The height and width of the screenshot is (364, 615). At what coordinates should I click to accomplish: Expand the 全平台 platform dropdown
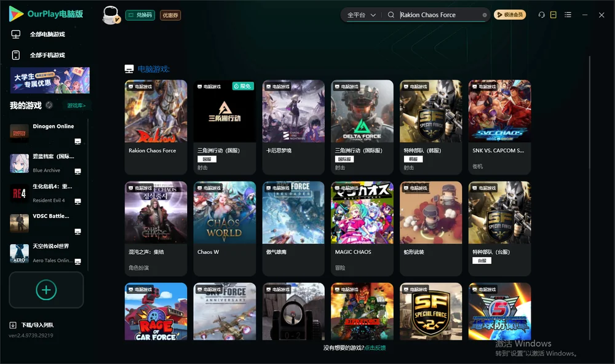point(361,15)
